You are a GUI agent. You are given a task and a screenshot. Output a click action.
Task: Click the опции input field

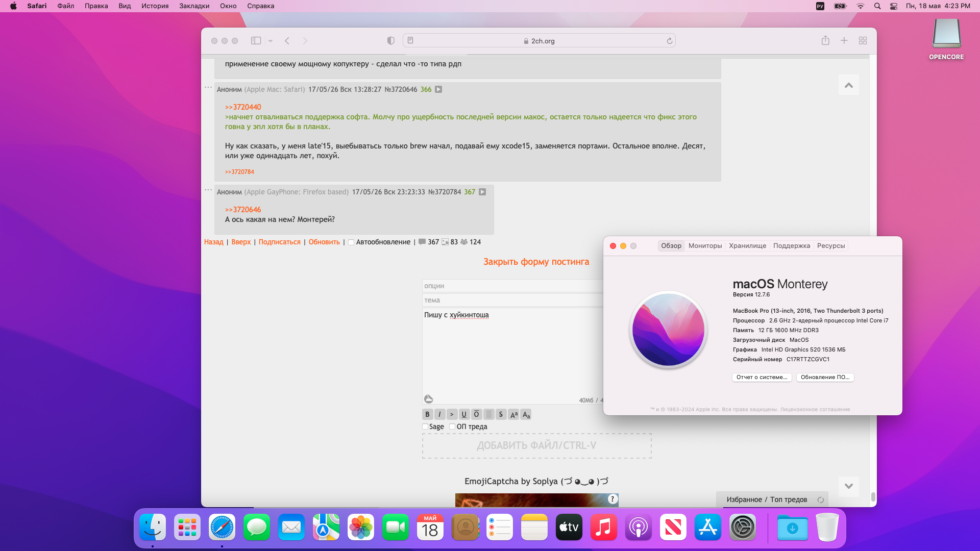[512, 286]
